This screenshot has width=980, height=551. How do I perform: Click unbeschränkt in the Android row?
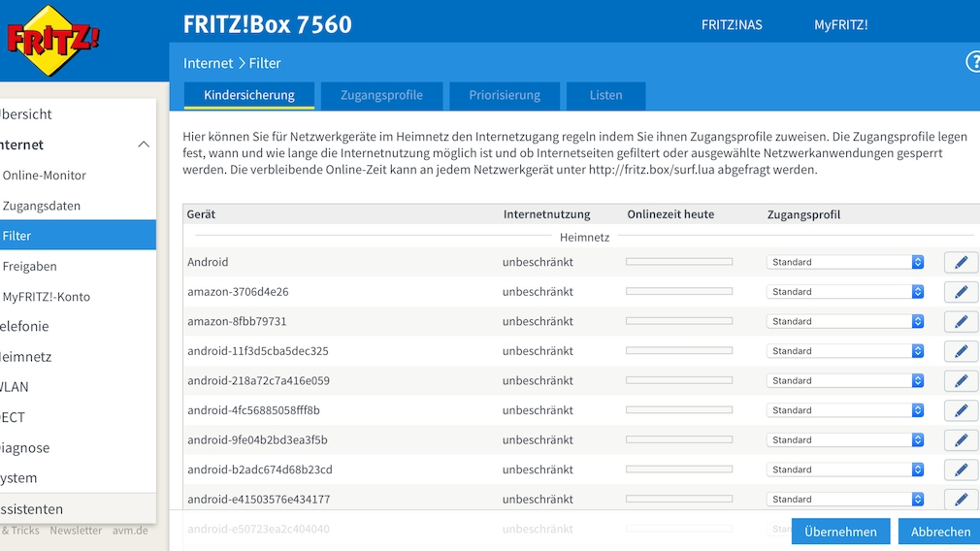538,262
